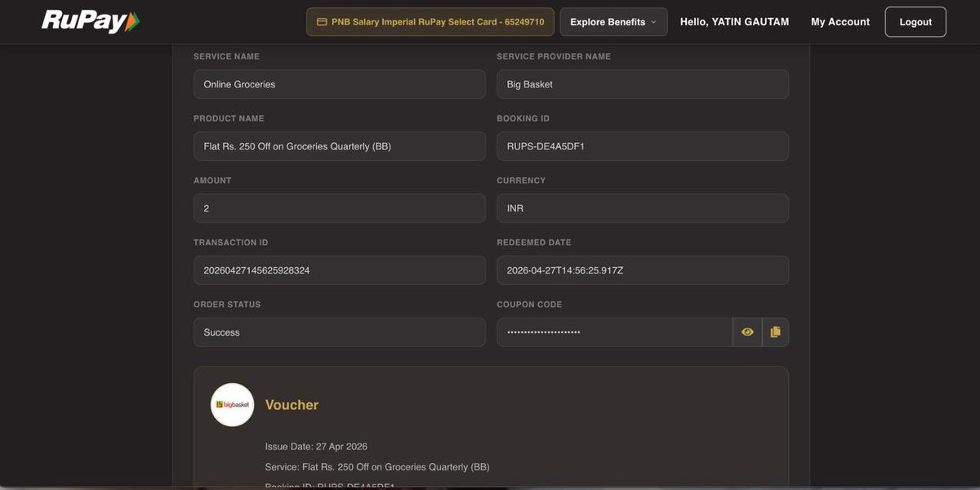
Task: Click the voucher Service description line
Action: pyautogui.click(x=377, y=467)
